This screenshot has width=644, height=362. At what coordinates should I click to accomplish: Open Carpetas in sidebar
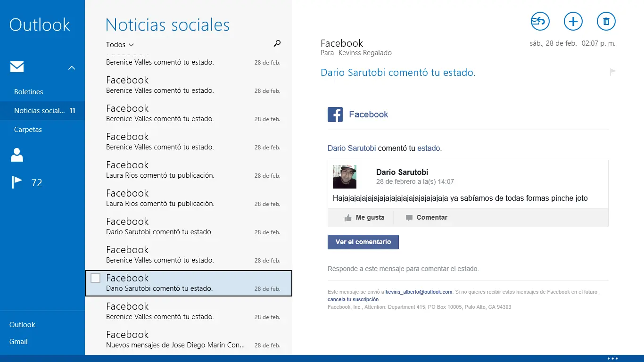pyautogui.click(x=28, y=130)
